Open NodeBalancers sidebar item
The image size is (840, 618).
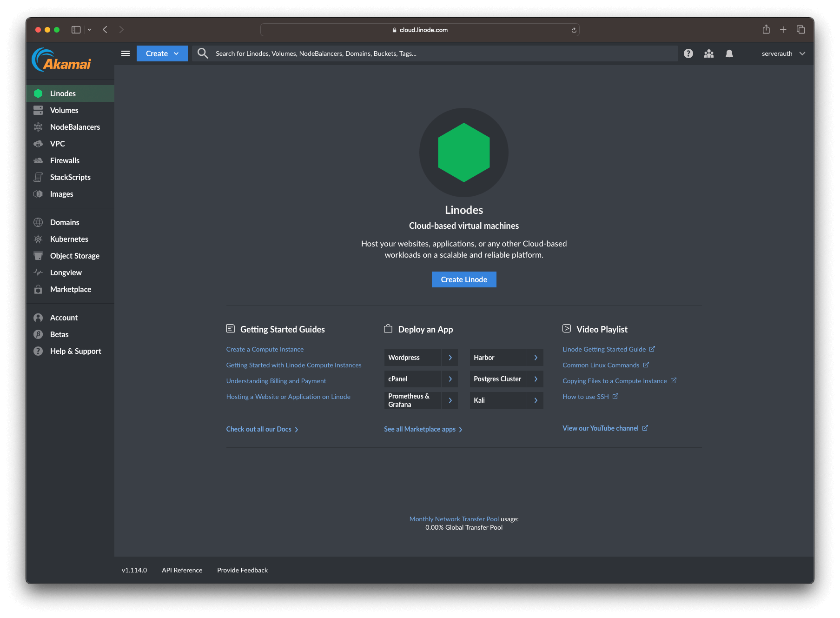tap(70, 127)
